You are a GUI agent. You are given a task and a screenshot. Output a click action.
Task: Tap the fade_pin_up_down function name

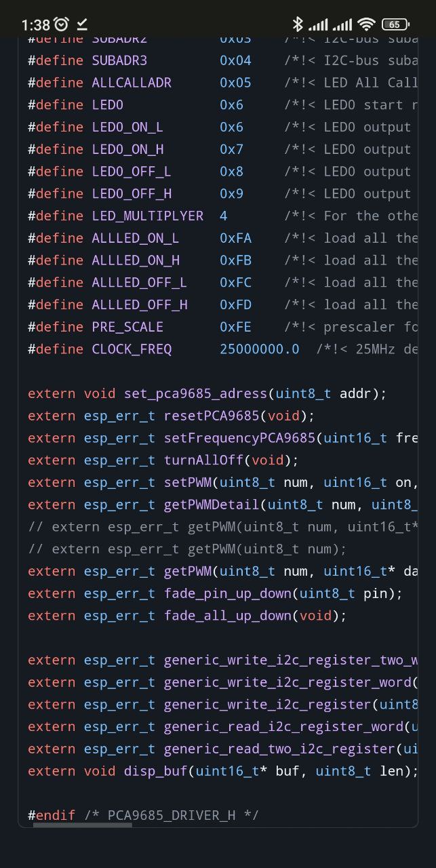click(x=227, y=593)
